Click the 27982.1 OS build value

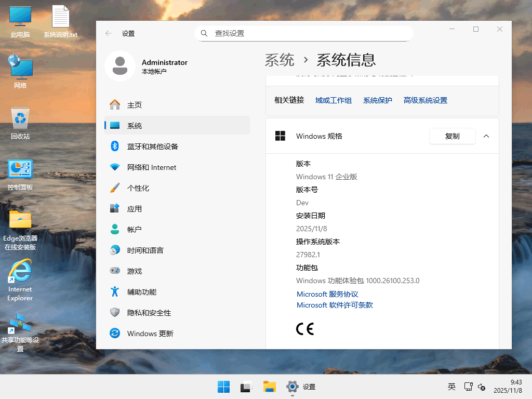[x=308, y=255]
